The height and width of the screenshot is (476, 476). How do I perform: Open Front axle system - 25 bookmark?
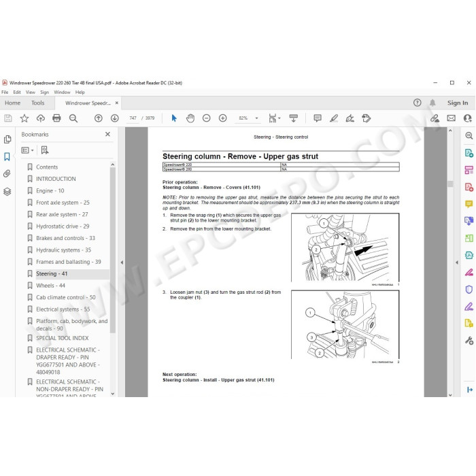pos(63,203)
